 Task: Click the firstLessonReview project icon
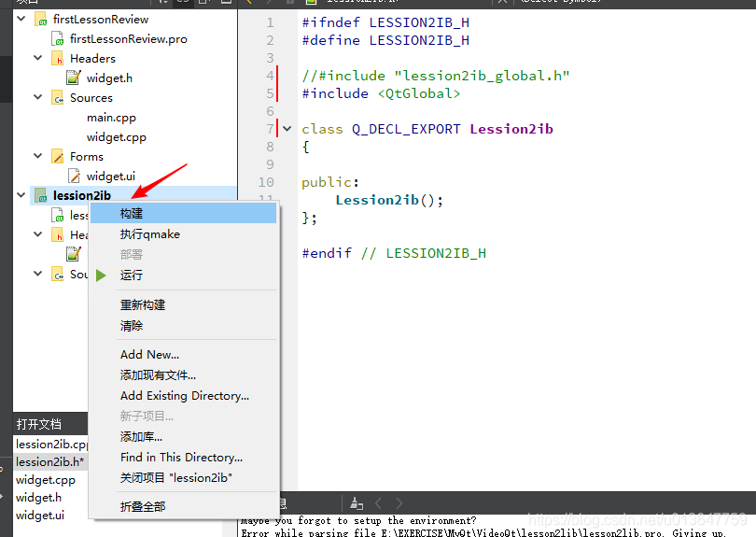tap(40, 20)
